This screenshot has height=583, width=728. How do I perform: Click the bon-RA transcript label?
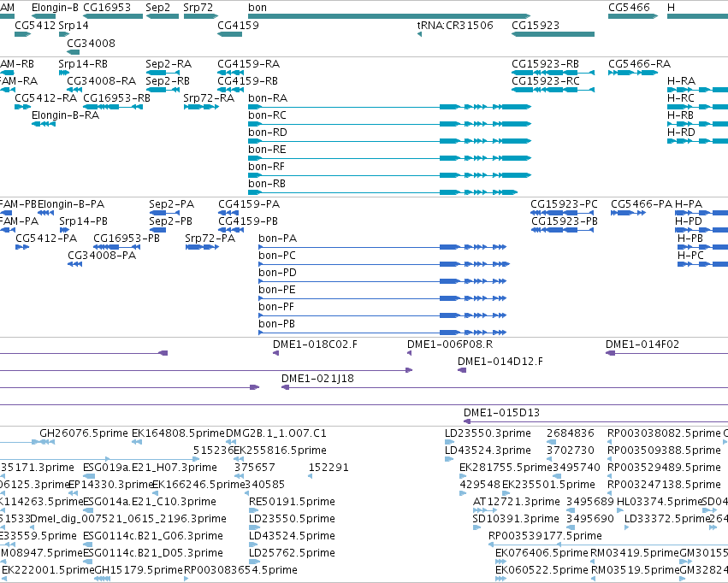[x=268, y=97]
